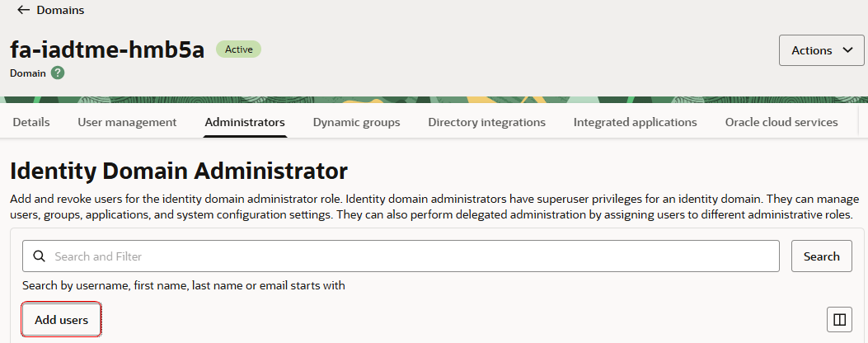Click the search hint text below field
This screenshot has height=343, width=868.
[183, 286]
